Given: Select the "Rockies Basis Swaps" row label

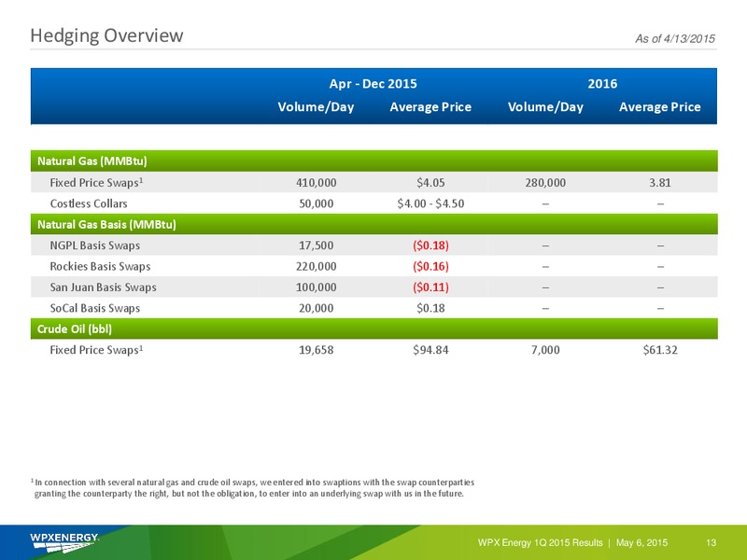Looking at the screenshot, I should (100, 266).
